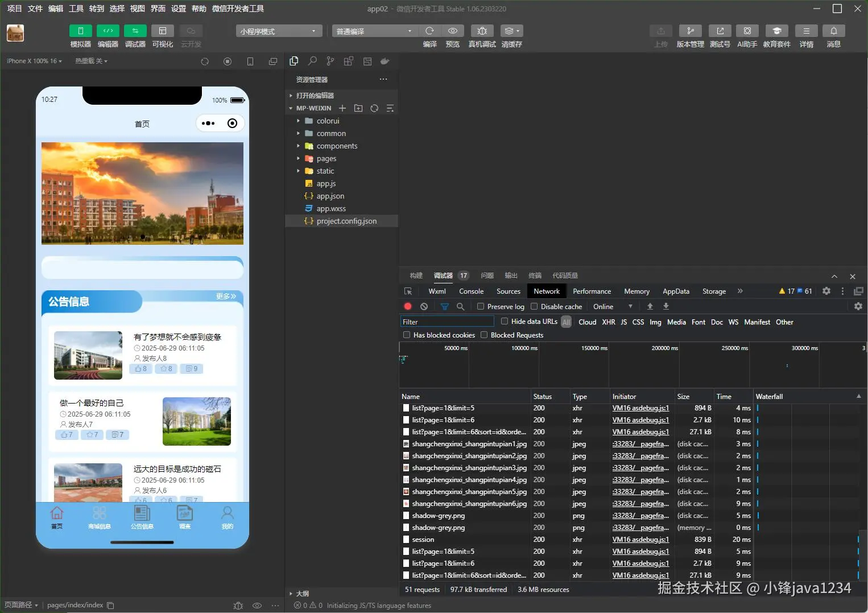Screen dimensions: 868x613
Task: Check Hide data URLs
Action: pos(505,322)
